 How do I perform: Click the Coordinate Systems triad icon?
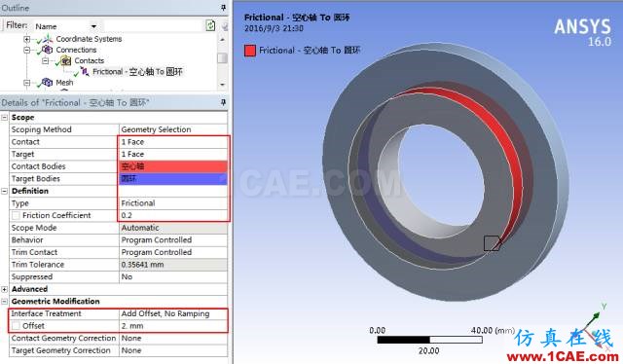point(48,39)
